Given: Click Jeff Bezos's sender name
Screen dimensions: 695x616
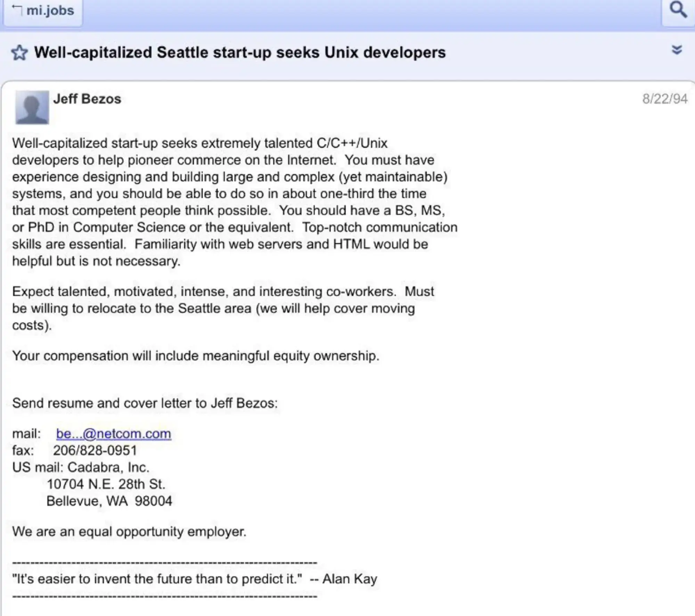Looking at the screenshot, I should point(87,99).
